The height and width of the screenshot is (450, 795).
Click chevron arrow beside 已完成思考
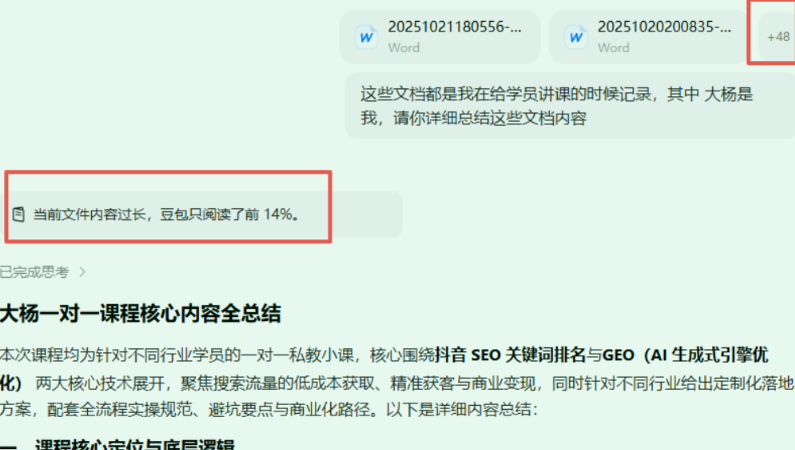[82, 272]
